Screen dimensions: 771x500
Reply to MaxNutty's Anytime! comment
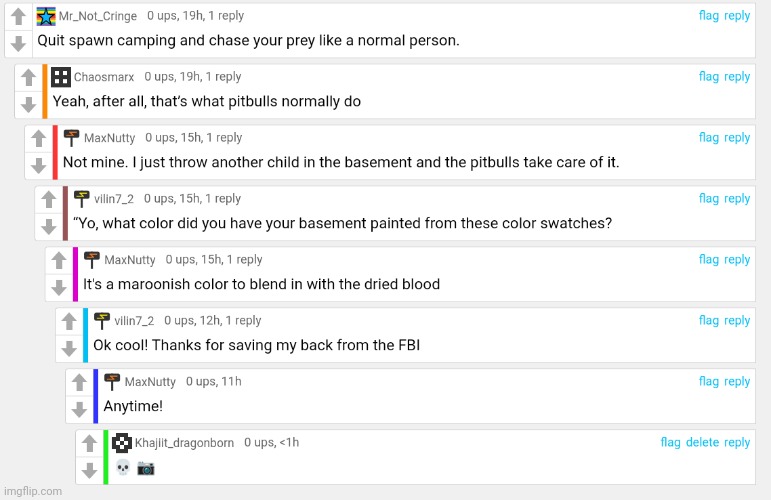737,381
